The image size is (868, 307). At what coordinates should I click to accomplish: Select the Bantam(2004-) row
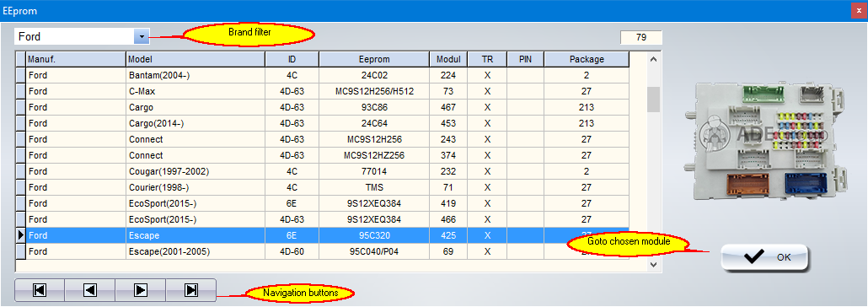(x=322, y=75)
